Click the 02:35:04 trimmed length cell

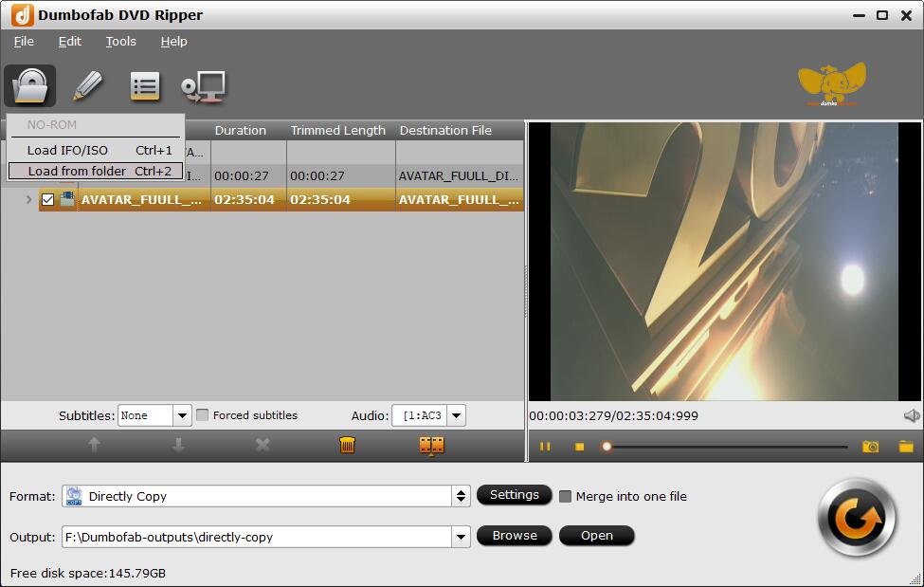(340, 199)
